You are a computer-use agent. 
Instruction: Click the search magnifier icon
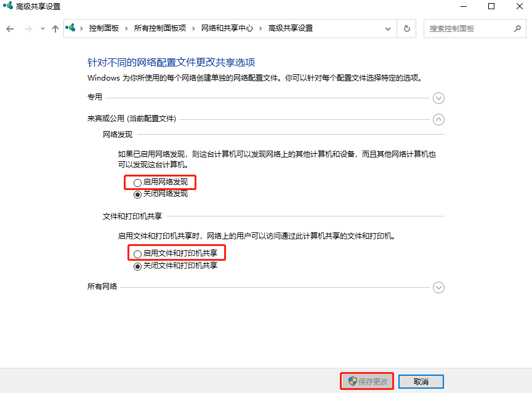click(517, 28)
